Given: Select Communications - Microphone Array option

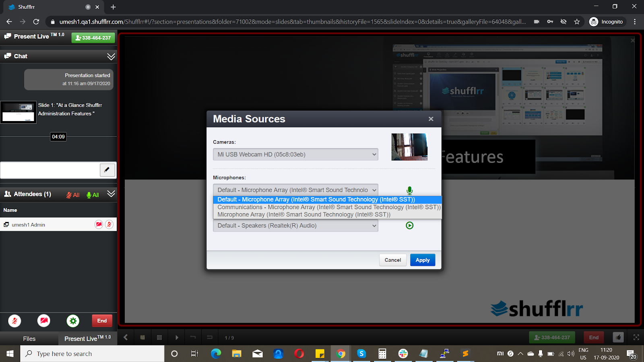Looking at the screenshot, I should 327,207.
